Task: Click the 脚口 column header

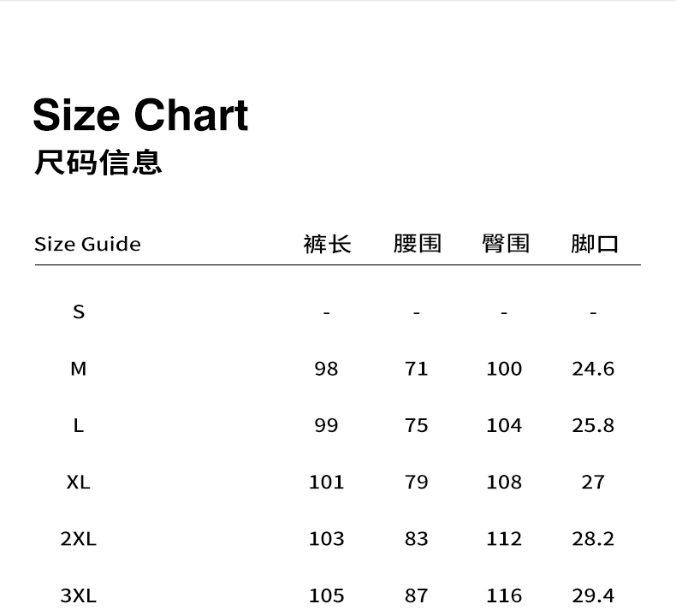Action: tap(594, 244)
